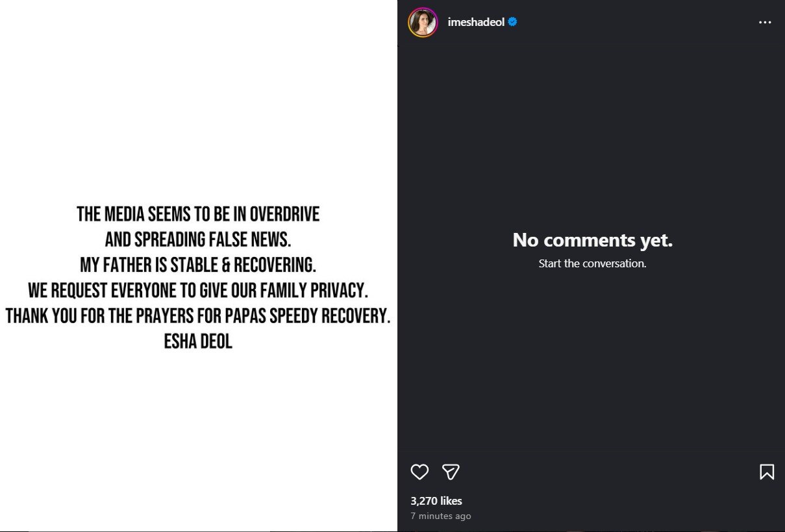Click 'MY FATHER IS STABLE & RECOVERING.' line

[x=198, y=265]
